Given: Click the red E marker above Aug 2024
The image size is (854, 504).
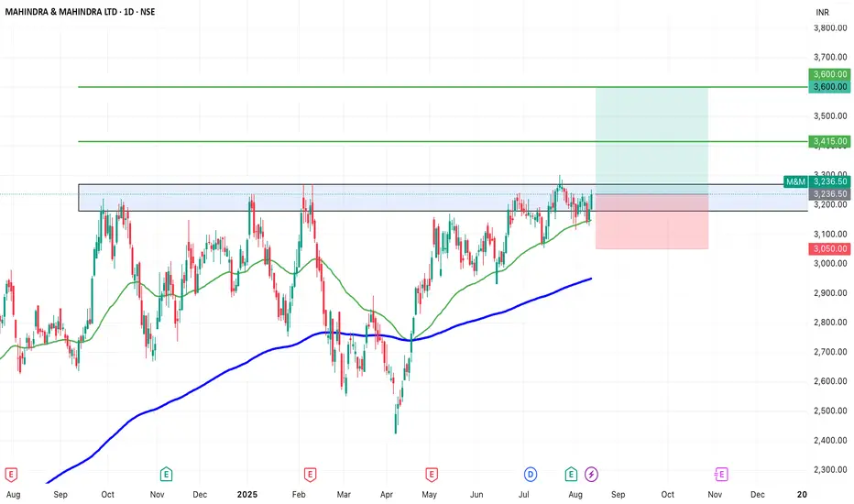Looking at the screenshot, I should (10, 475).
